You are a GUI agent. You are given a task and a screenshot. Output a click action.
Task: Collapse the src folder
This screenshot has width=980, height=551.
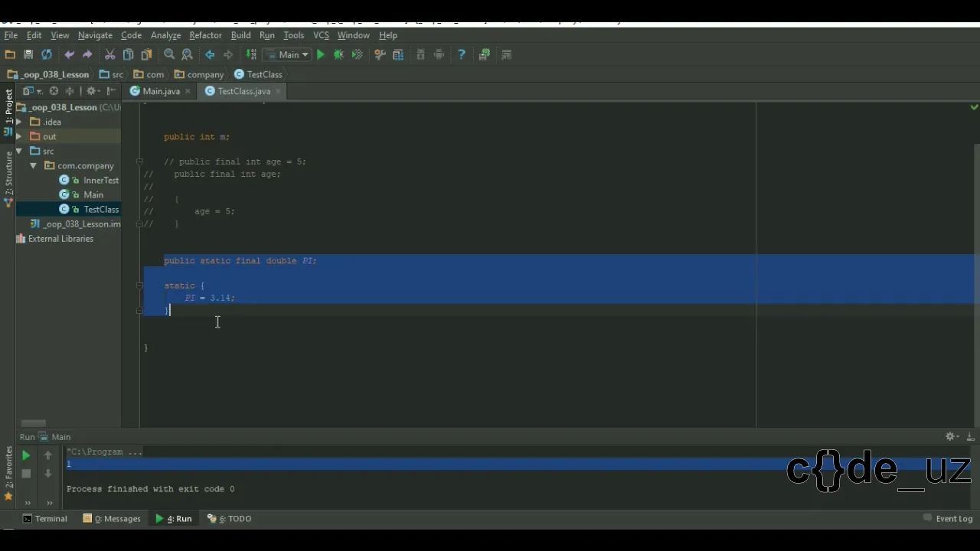click(19, 151)
